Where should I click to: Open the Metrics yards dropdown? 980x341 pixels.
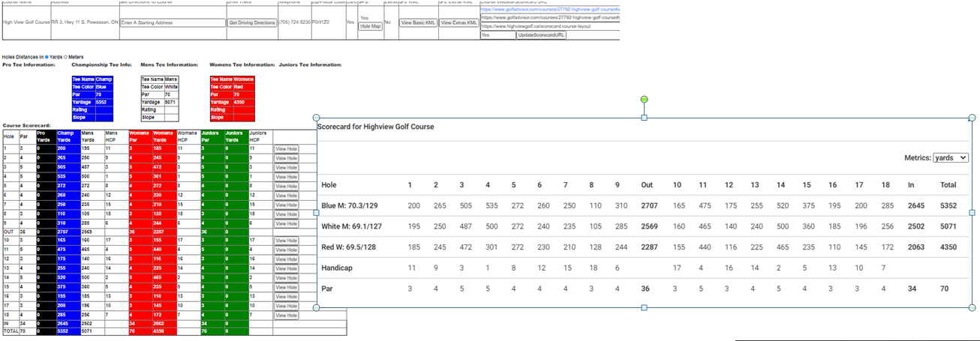(x=950, y=157)
